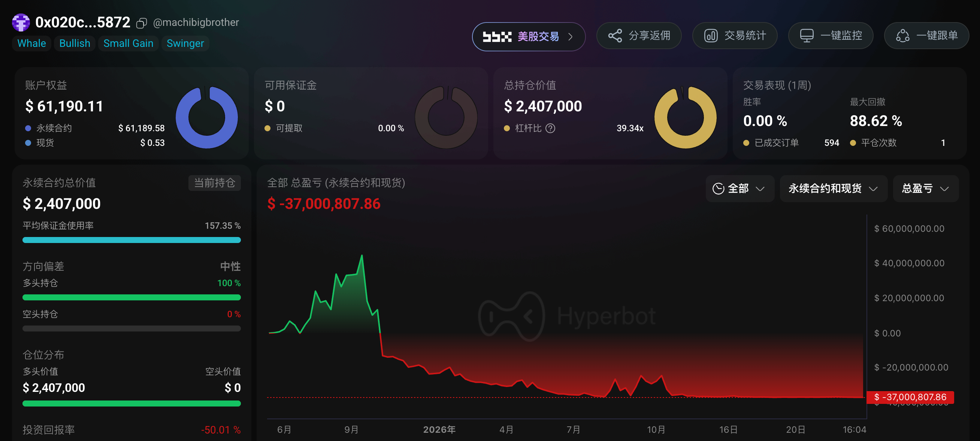Click the 最大回撤 value 88.62 %
980x441 pixels.
pos(876,121)
